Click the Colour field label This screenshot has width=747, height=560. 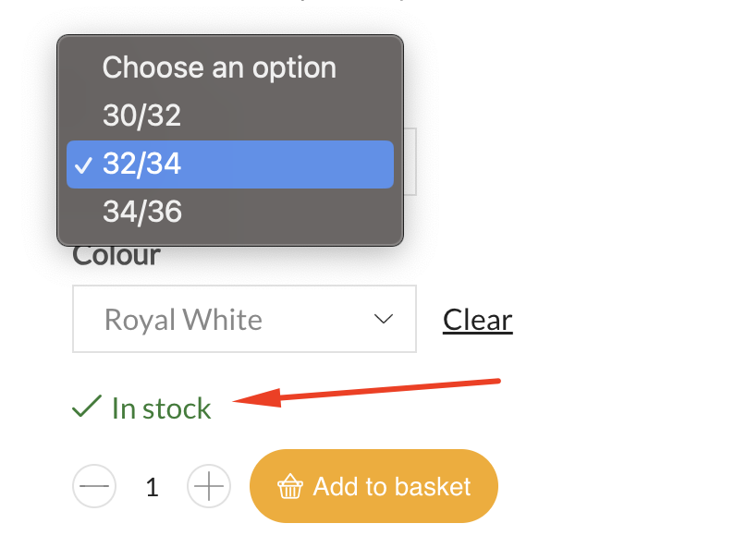click(x=116, y=256)
